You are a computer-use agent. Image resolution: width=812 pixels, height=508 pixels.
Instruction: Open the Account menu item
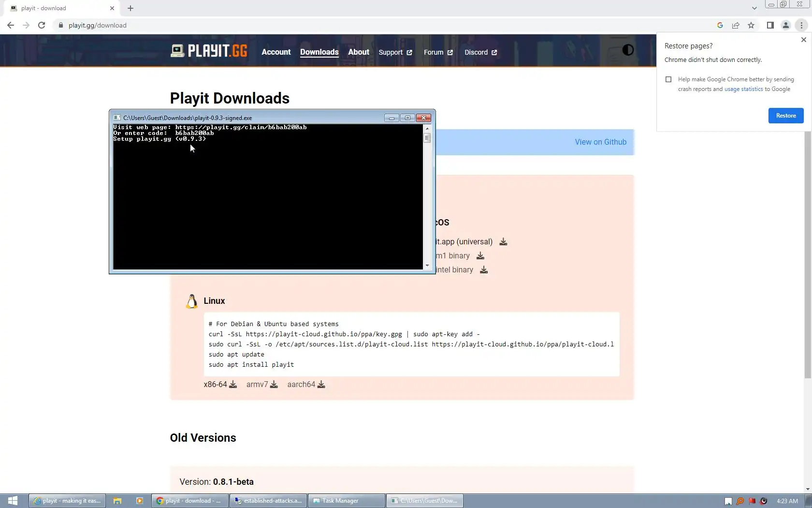[x=276, y=52]
